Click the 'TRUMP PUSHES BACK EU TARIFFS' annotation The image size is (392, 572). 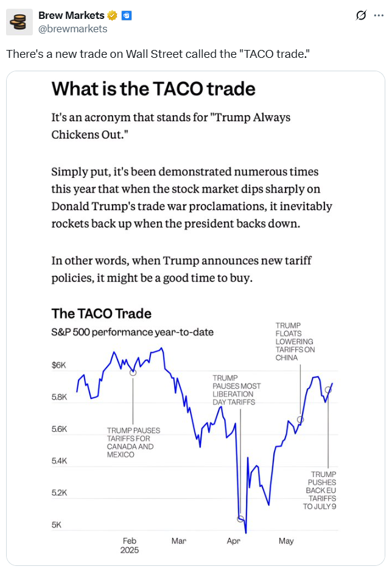[320, 490]
